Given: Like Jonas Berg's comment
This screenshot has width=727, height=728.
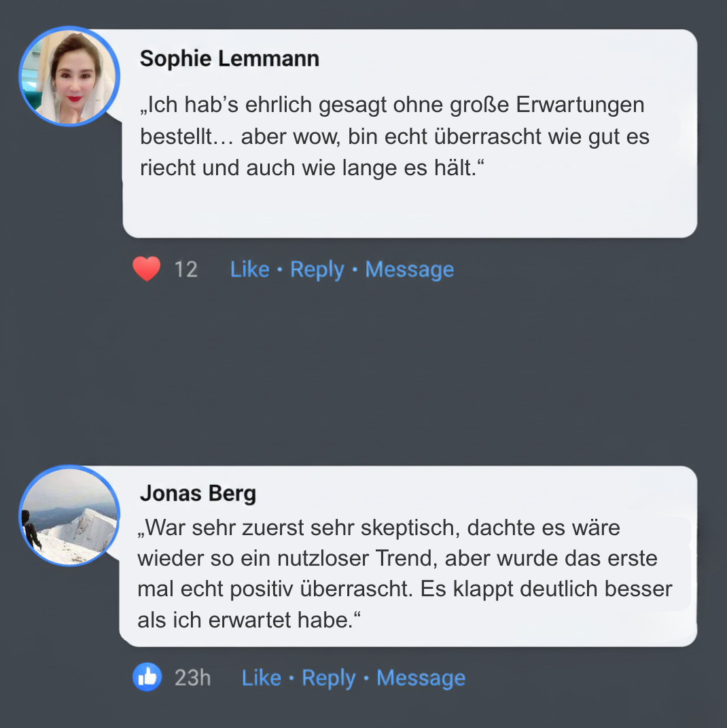Looking at the screenshot, I should 261,678.
